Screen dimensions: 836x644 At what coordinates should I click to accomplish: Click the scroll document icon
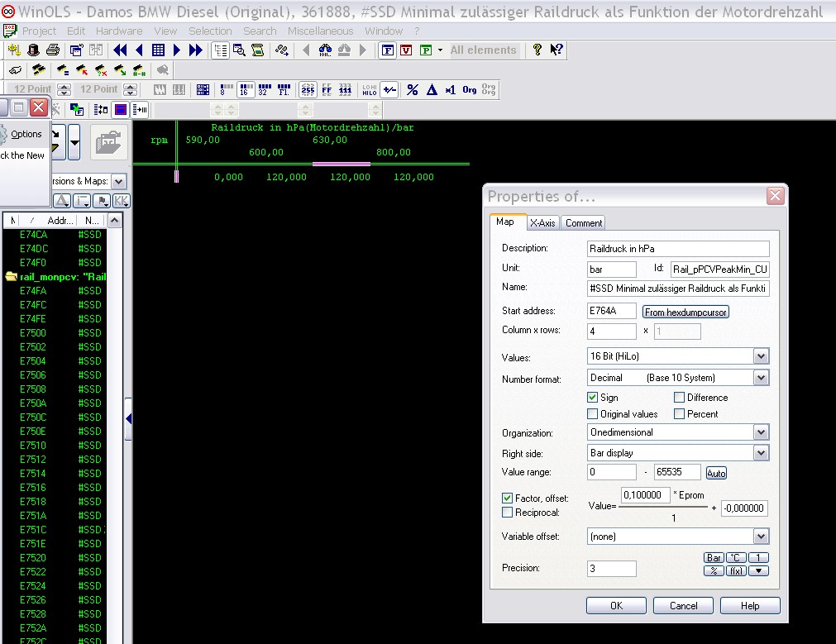(258, 50)
